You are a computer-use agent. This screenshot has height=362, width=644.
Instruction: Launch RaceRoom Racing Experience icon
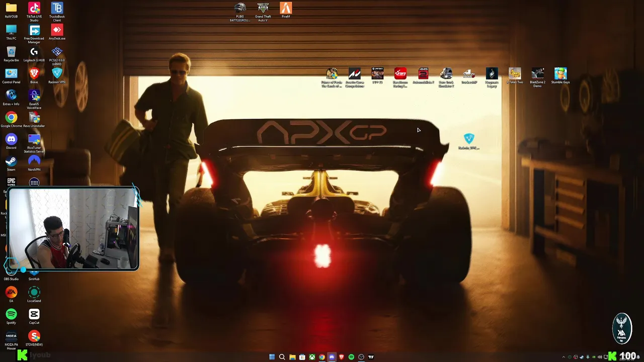[x=400, y=77]
